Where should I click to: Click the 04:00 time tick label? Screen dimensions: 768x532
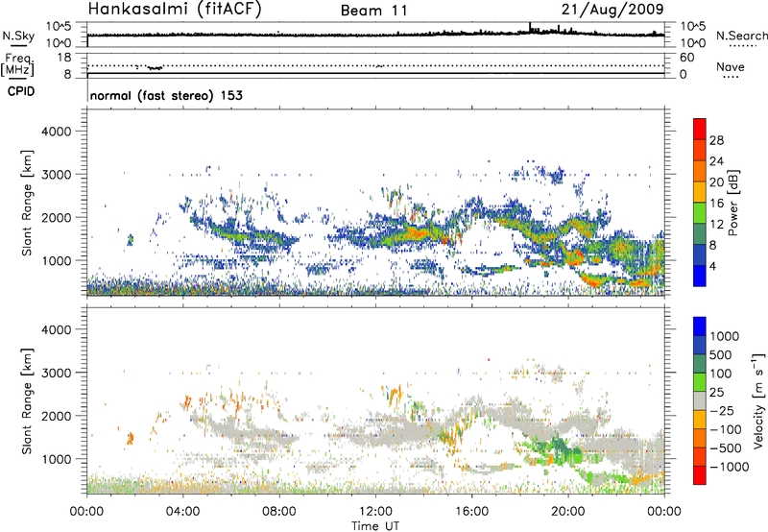point(182,512)
